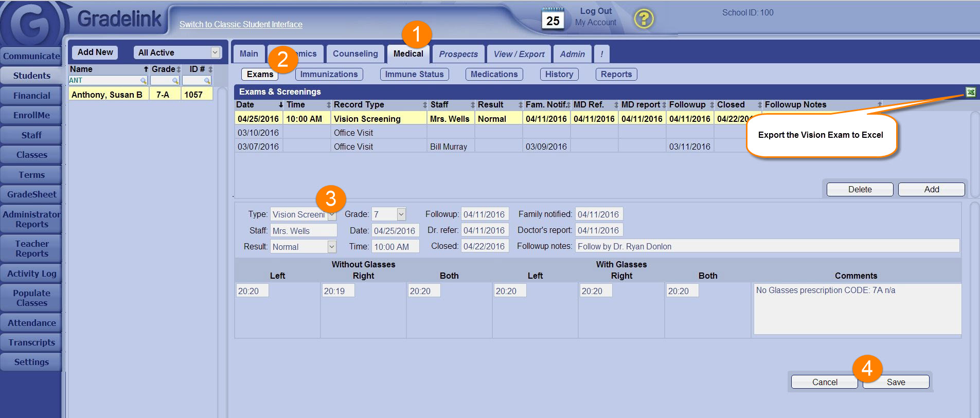Click the ID # filter magnifier icon

tap(207, 81)
